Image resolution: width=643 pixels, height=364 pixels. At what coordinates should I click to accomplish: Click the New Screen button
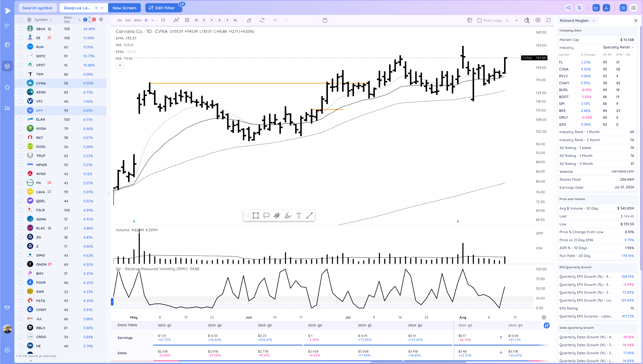(124, 8)
